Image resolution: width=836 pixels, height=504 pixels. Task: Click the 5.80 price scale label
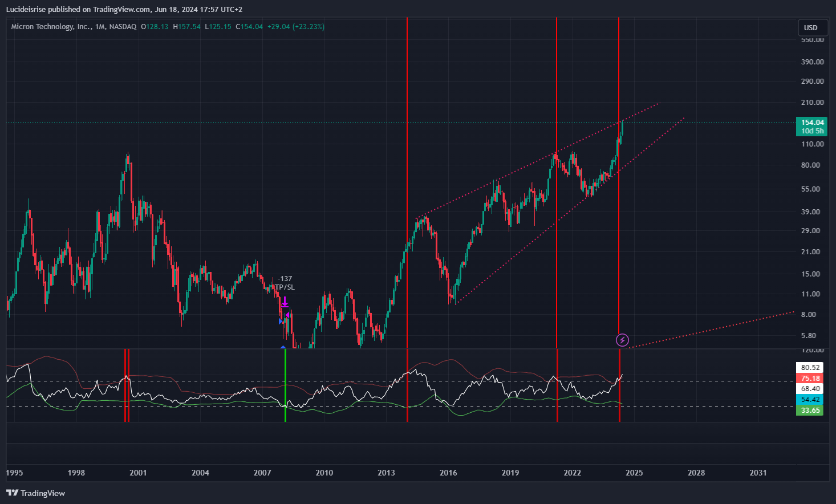click(809, 335)
